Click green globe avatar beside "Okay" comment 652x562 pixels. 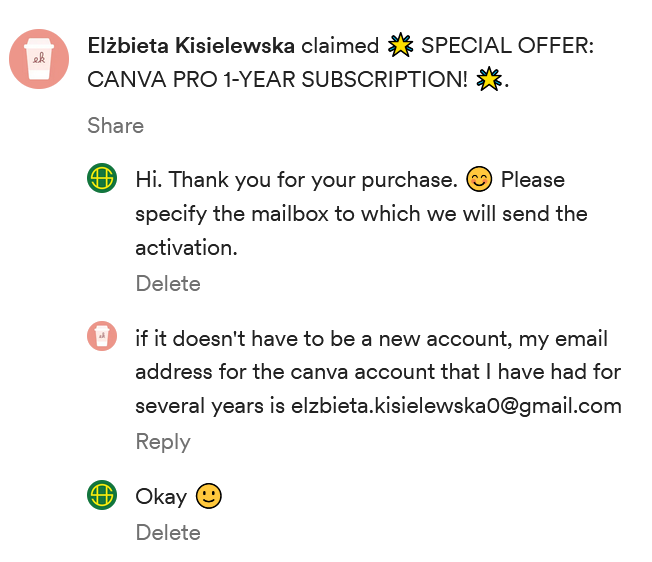(x=102, y=494)
